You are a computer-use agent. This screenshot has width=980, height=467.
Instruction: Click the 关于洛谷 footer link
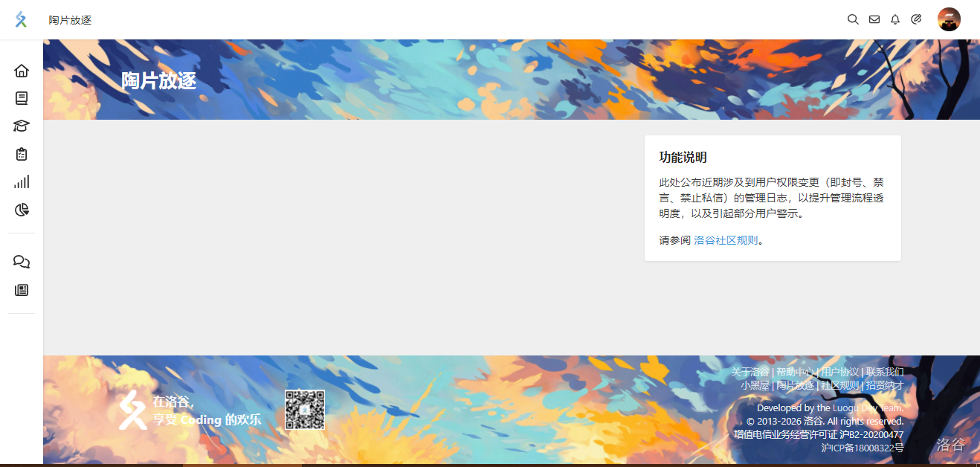tap(749, 372)
